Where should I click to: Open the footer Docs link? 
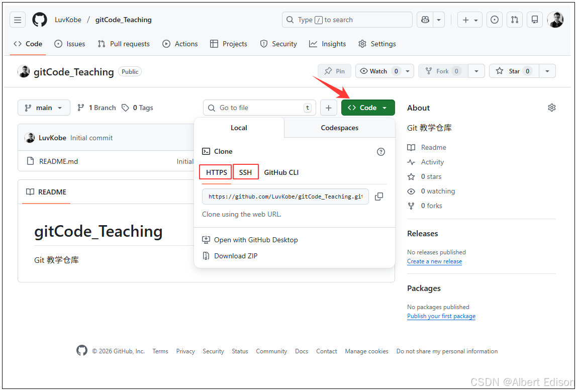[302, 351]
